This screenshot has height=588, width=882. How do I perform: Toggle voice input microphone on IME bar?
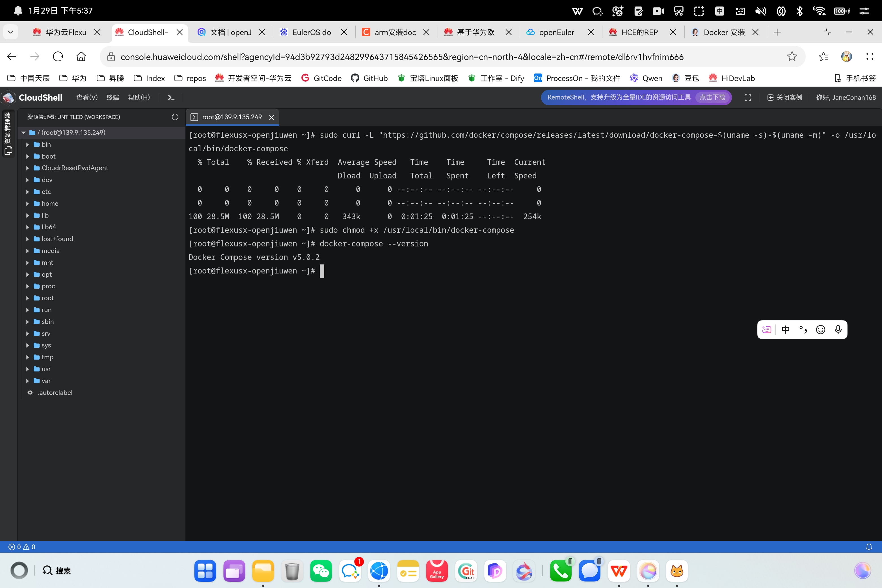(838, 330)
